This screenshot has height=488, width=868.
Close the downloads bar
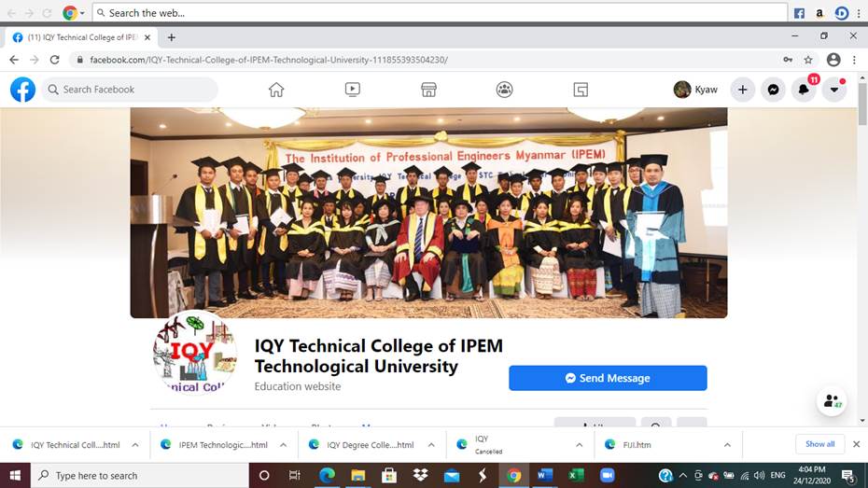[x=857, y=444]
